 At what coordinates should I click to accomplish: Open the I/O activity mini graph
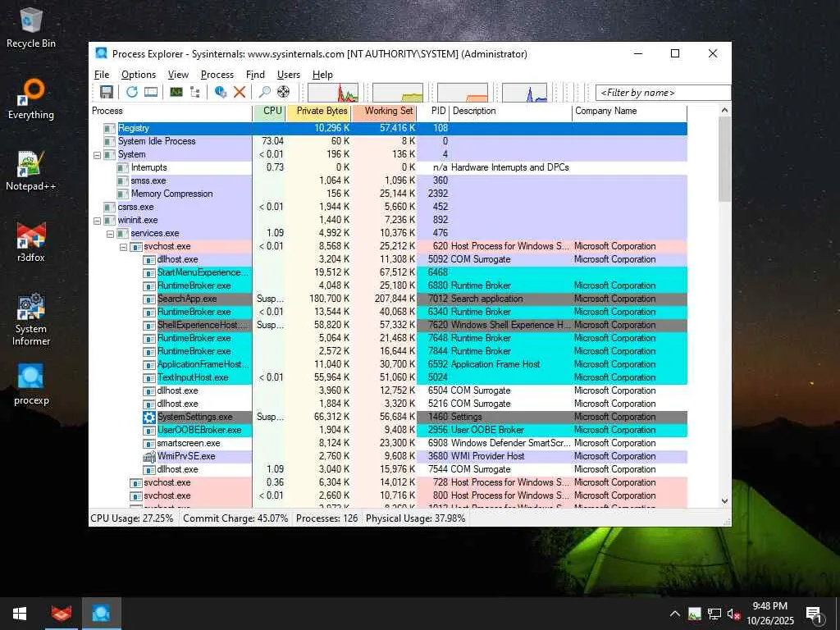524,92
